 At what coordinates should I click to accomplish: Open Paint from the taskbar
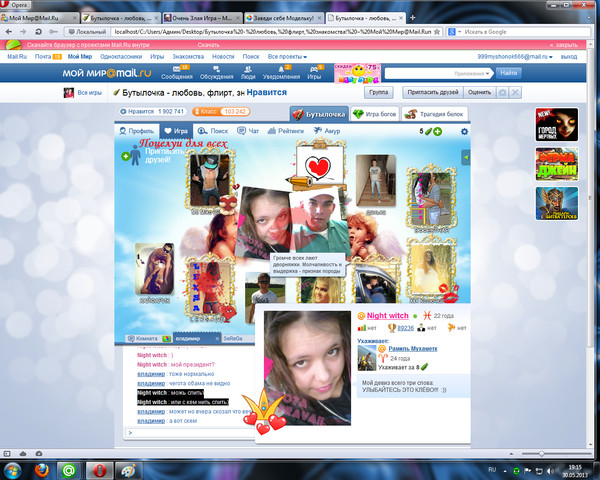[128, 470]
